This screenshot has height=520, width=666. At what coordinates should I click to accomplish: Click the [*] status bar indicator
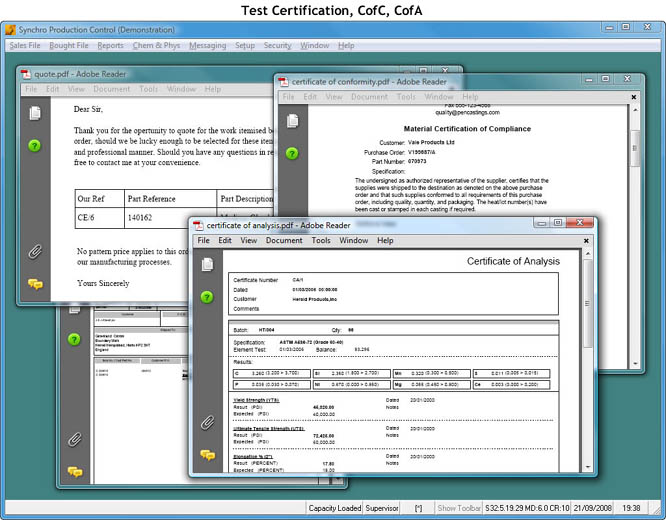click(x=418, y=508)
